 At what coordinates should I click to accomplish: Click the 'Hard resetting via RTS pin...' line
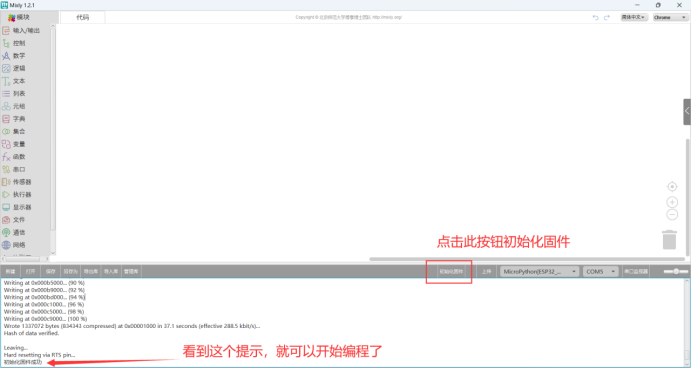coord(39,355)
